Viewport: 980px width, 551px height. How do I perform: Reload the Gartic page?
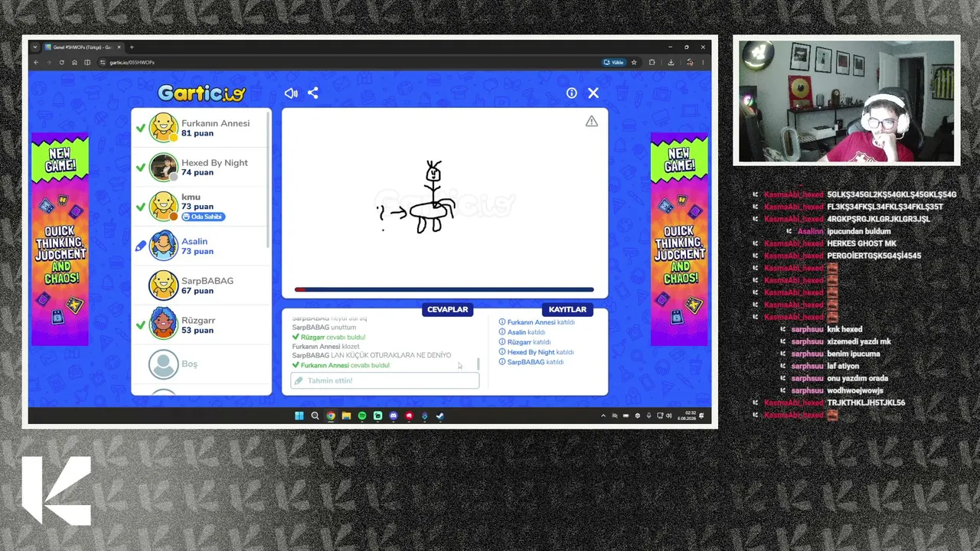[61, 62]
